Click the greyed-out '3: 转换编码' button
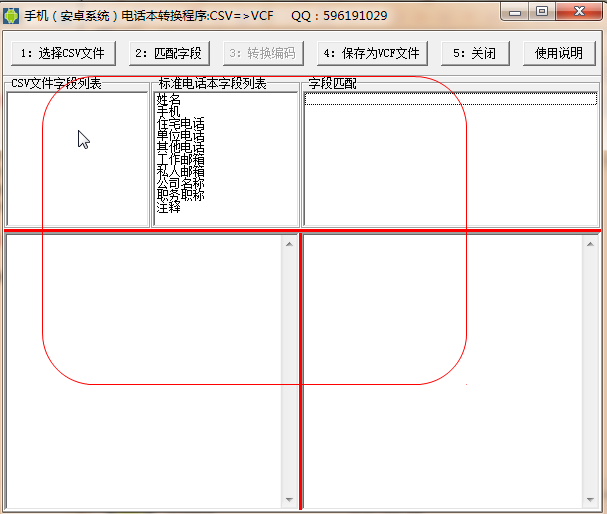The image size is (607, 514). tap(263, 53)
